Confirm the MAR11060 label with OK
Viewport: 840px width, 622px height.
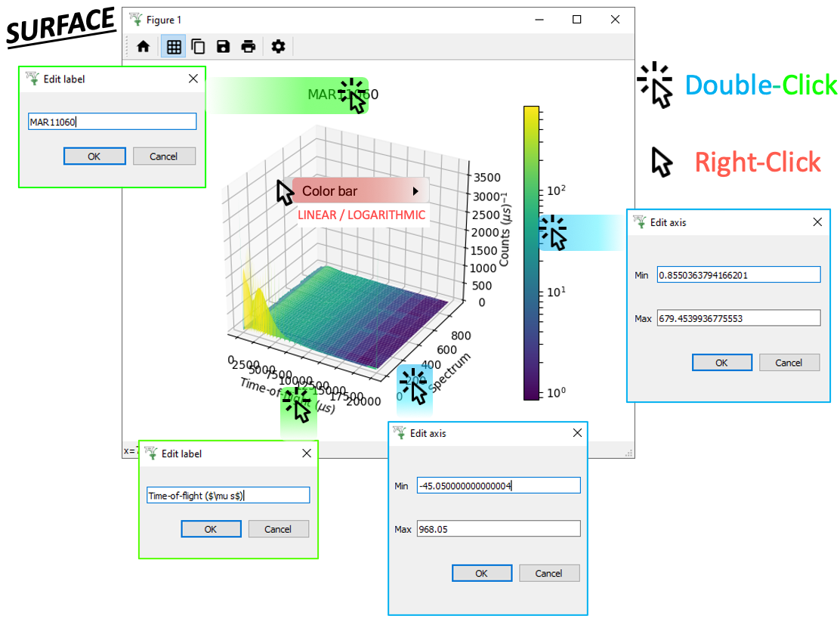(x=94, y=156)
